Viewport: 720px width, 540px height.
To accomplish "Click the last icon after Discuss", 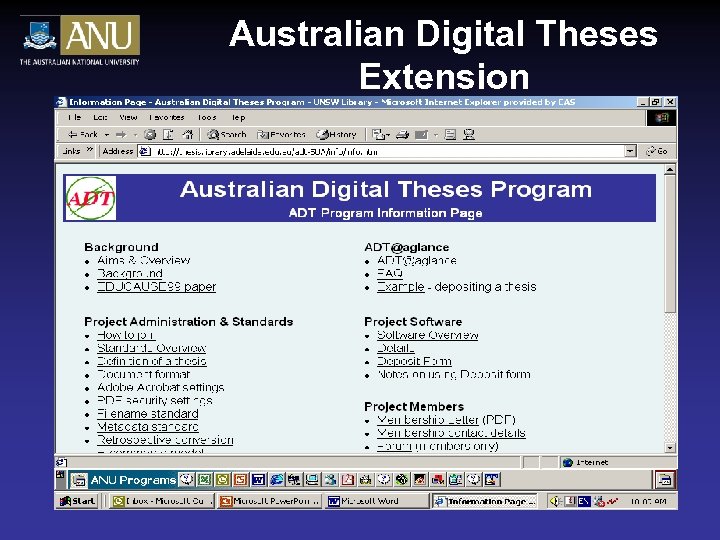I will [469, 135].
